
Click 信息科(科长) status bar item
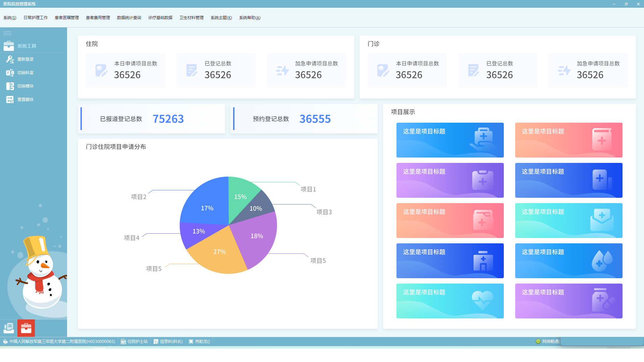[168, 342]
